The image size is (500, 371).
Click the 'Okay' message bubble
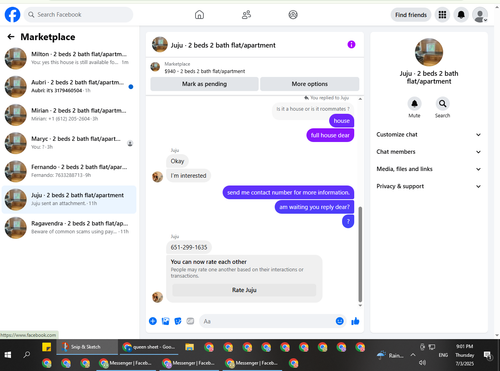coord(177,161)
